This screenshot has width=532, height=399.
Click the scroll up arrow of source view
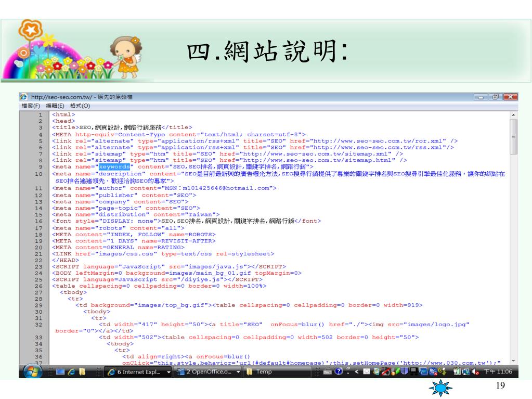(514, 114)
